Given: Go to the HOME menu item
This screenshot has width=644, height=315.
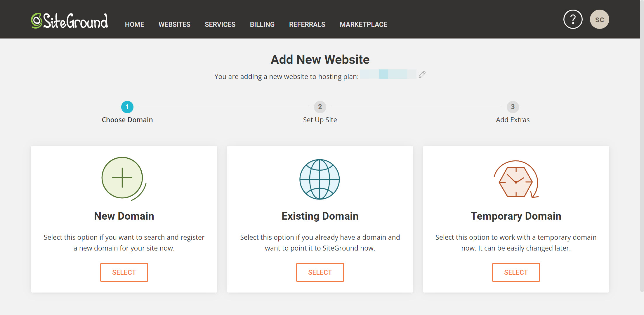Looking at the screenshot, I should (x=134, y=24).
